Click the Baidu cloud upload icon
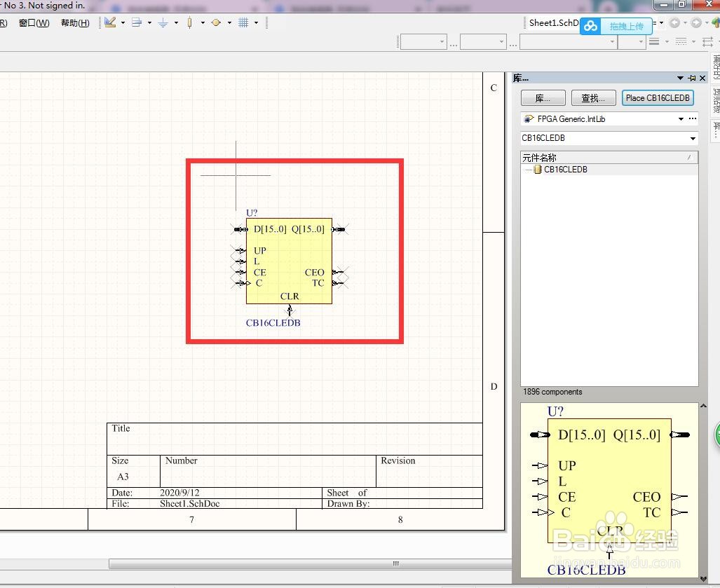The width and height of the screenshot is (720, 588). pos(590,26)
